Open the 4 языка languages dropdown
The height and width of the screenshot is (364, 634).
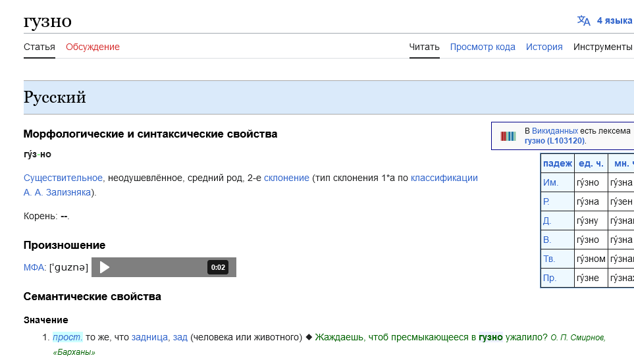point(614,20)
